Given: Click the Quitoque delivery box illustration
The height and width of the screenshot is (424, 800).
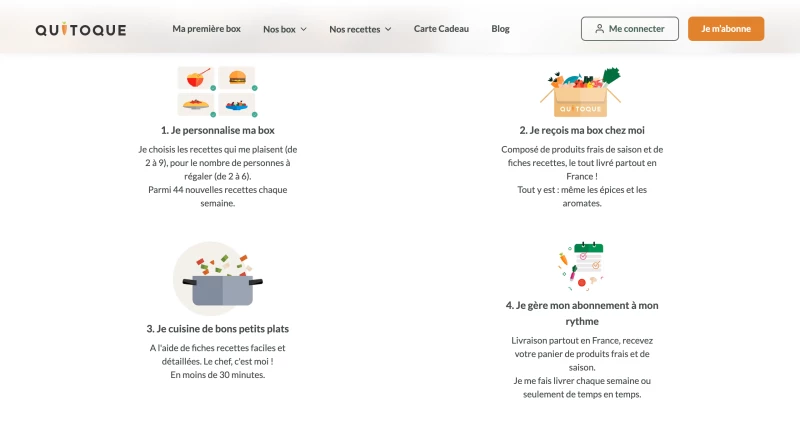Looking at the screenshot, I should tap(581, 92).
